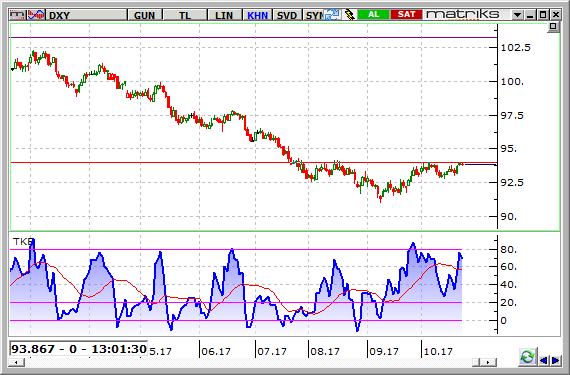
Task: Edit the DXY symbol field
Action: tap(87, 15)
